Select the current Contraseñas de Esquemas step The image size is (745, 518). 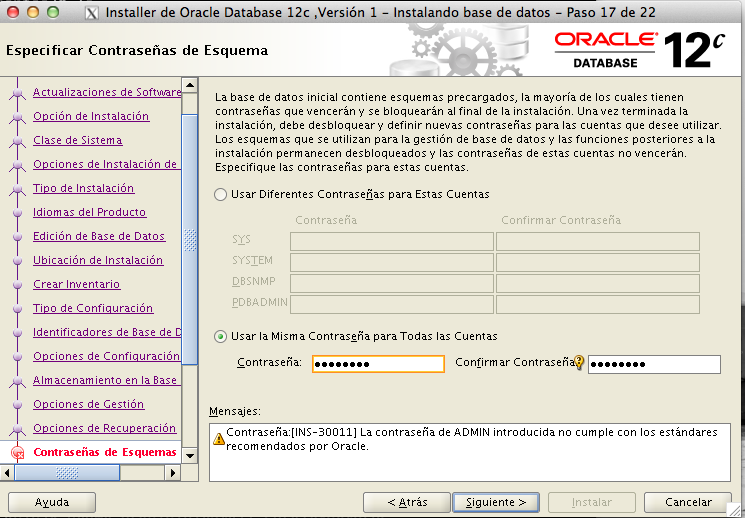[x=105, y=452]
